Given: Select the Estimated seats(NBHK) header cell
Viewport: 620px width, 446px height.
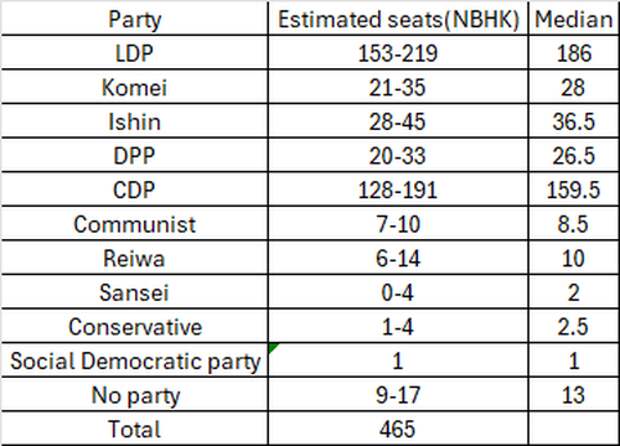Looking at the screenshot, I should coord(398,19).
